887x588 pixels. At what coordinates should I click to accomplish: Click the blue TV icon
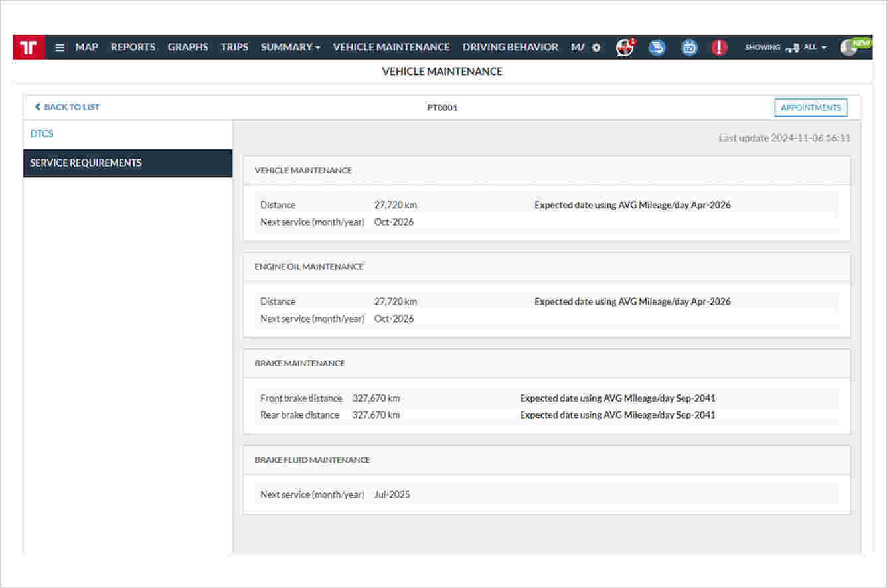(690, 47)
